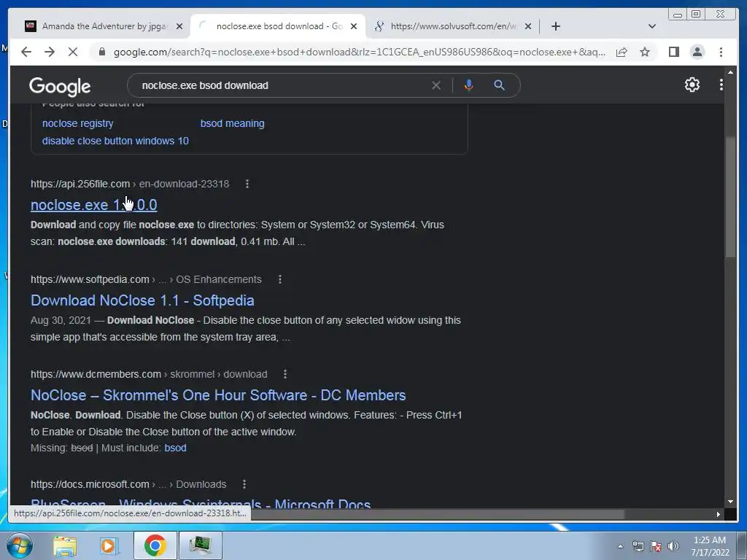Open the noclose.exe 1.0.0.0 result
This screenshot has width=747, height=560.
(94, 205)
